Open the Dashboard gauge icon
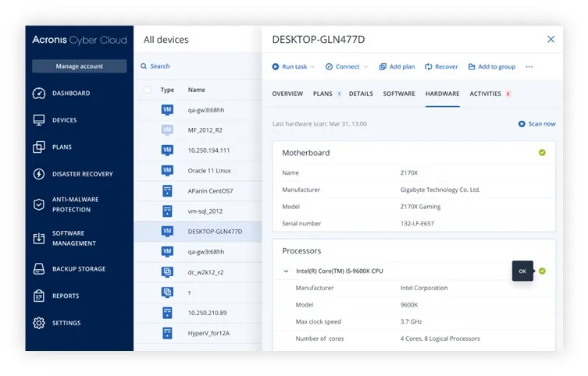Image resolution: width=588 pixels, height=376 pixels. click(39, 94)
